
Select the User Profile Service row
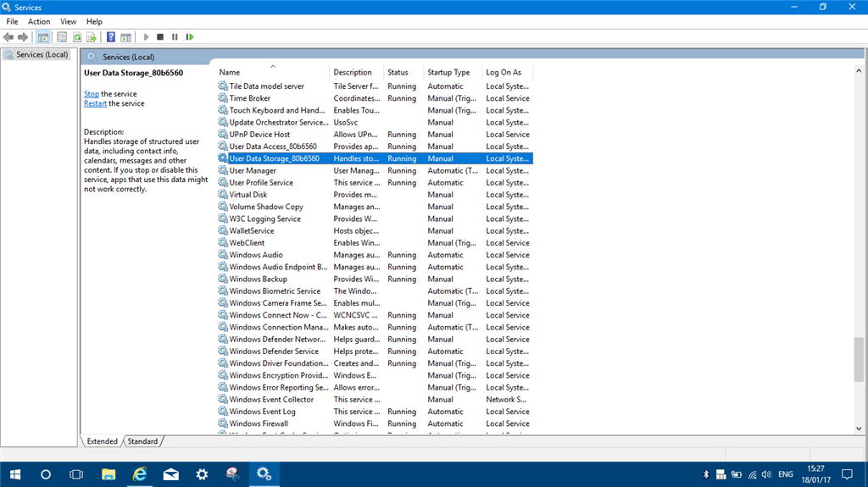pos(375,183)
